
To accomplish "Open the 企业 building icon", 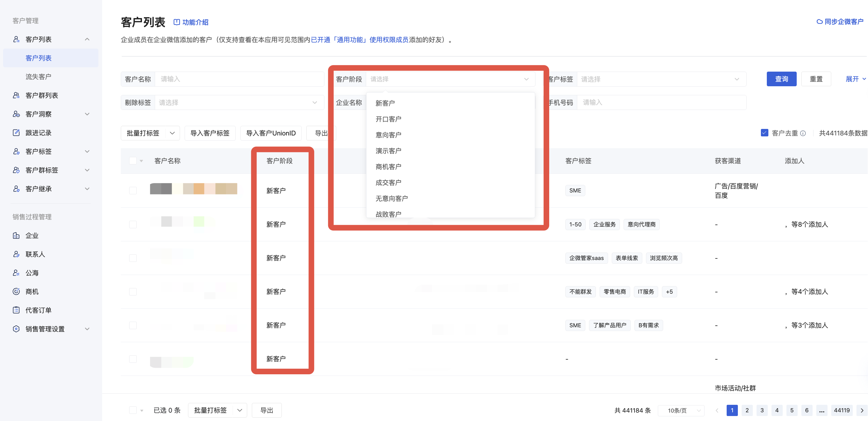I will [x=16, y=236].
